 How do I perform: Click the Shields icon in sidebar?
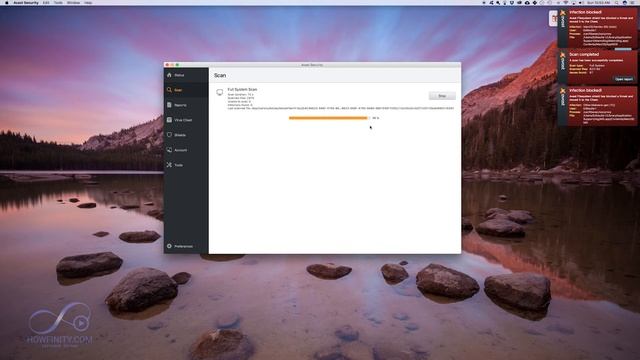click(169, 135)
